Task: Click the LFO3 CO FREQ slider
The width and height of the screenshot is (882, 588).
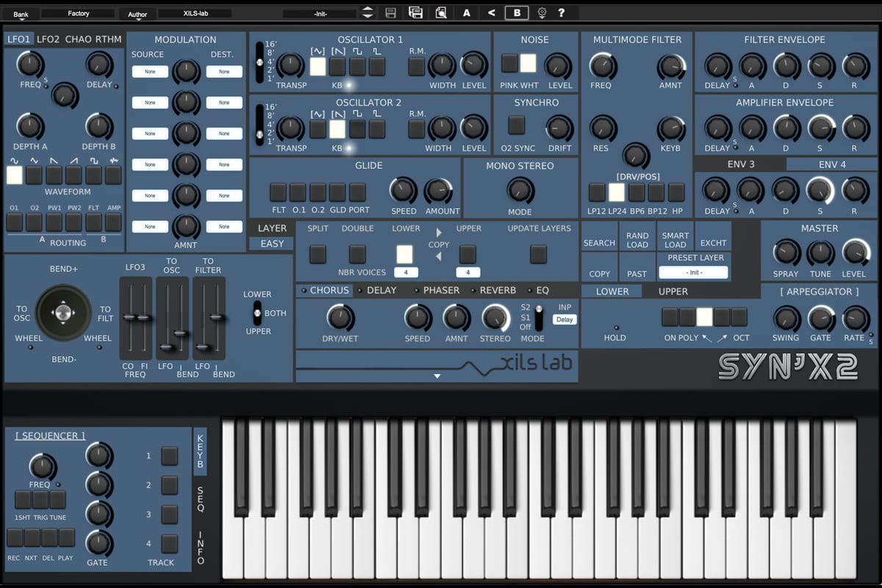Action: click(x=129, y=318)
